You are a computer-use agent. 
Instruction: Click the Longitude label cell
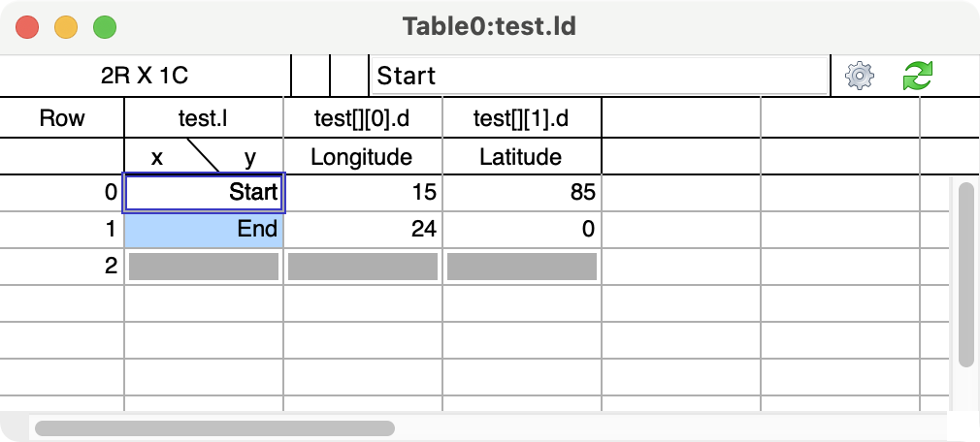pos(363,157)
